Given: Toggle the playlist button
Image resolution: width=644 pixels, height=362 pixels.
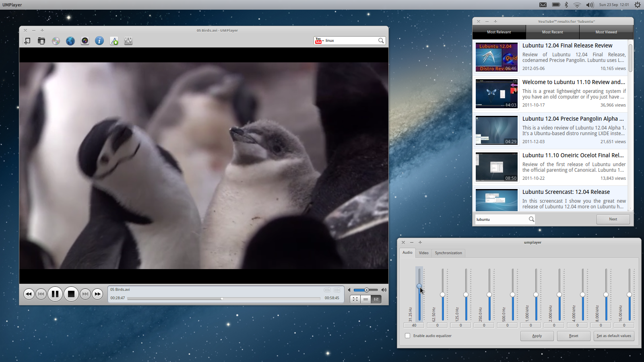Looking at the screenshot, I should tap(365, 299).
